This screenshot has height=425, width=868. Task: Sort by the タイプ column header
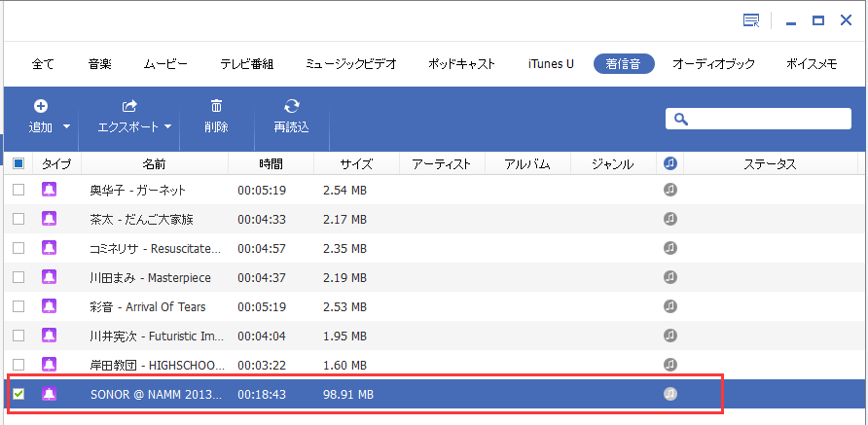pyautogui.click(x=57, y=163)
